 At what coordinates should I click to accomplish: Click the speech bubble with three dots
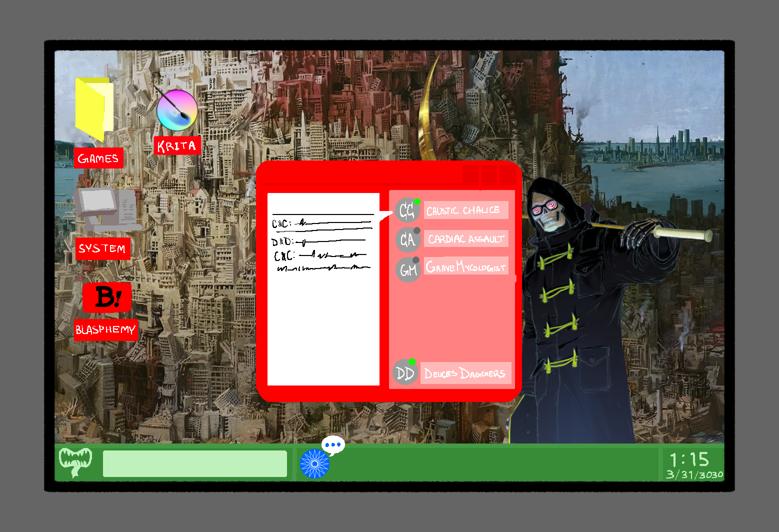(x=333, y=444)
